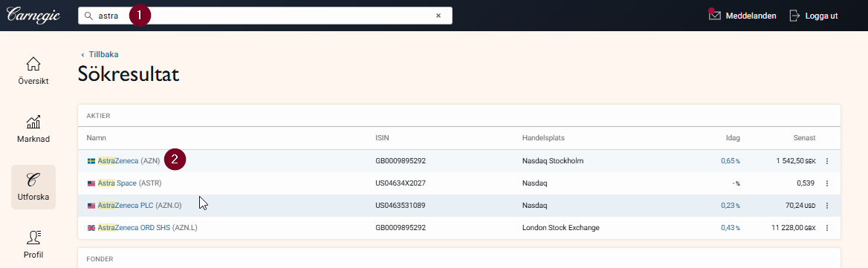Click the Logga ut door icon
This screenshot has width=868, height=268.
795,16
